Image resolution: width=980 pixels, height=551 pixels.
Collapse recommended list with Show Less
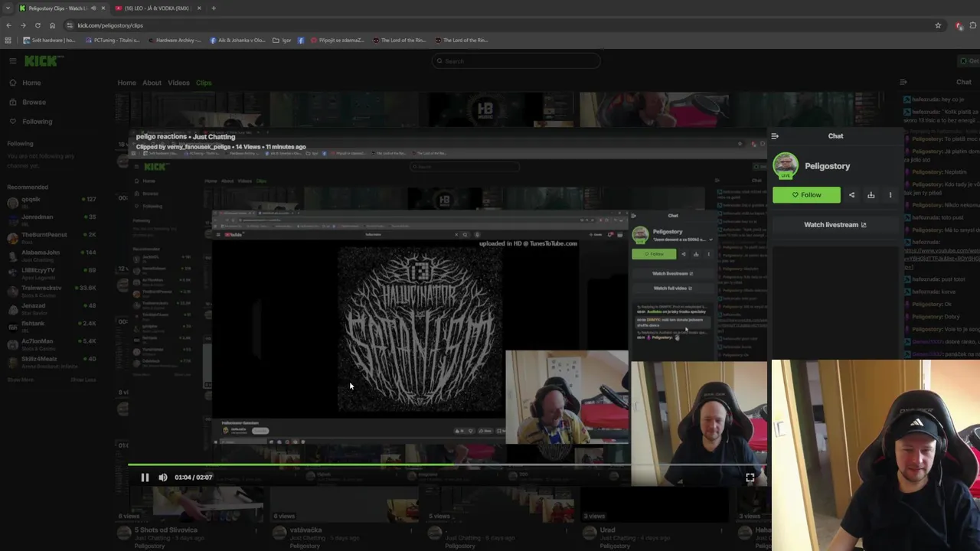pyautogui.click(x=83, y=380)
